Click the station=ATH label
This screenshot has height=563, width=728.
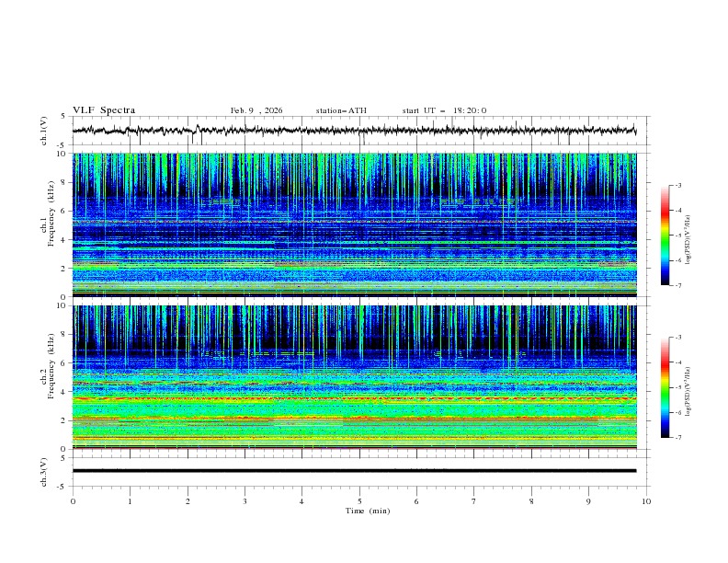pos(341,110)
